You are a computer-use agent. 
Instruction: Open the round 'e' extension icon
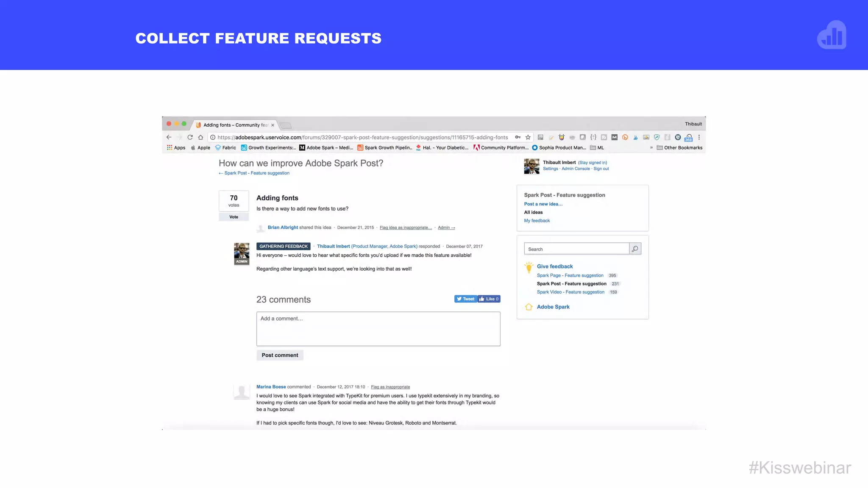[x=678, y=137]
